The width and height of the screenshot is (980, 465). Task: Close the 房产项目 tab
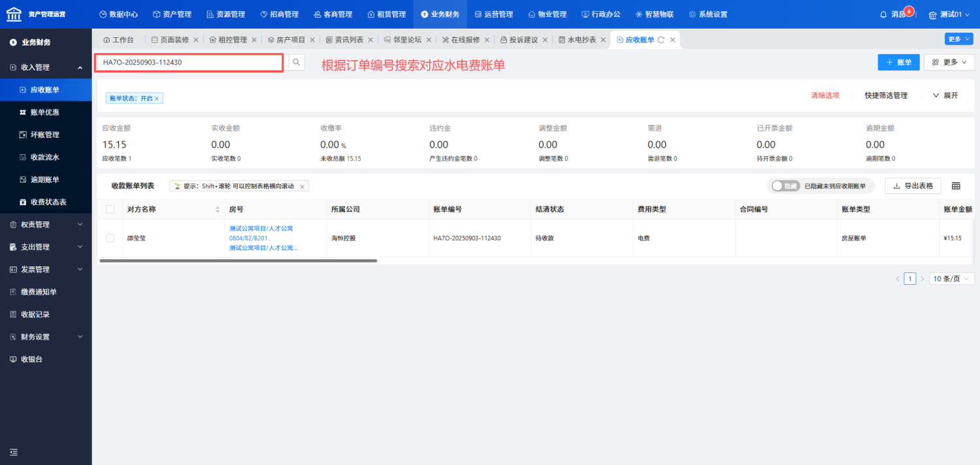click(312, 40)
